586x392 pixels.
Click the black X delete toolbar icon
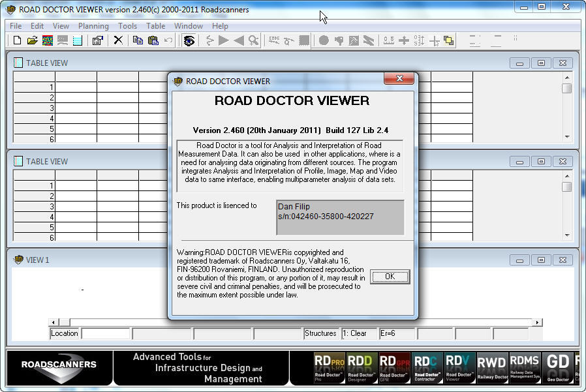118,40
